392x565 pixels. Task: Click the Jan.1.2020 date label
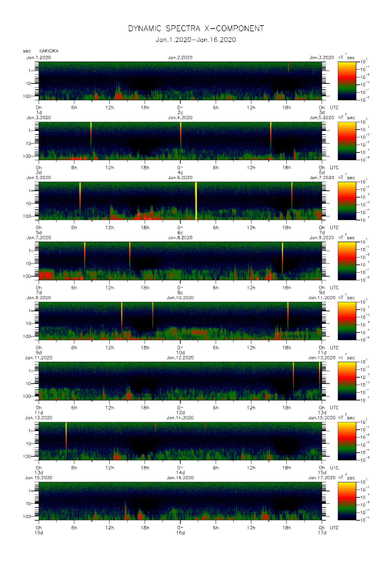pyautogui.click(x=39, y=58)
